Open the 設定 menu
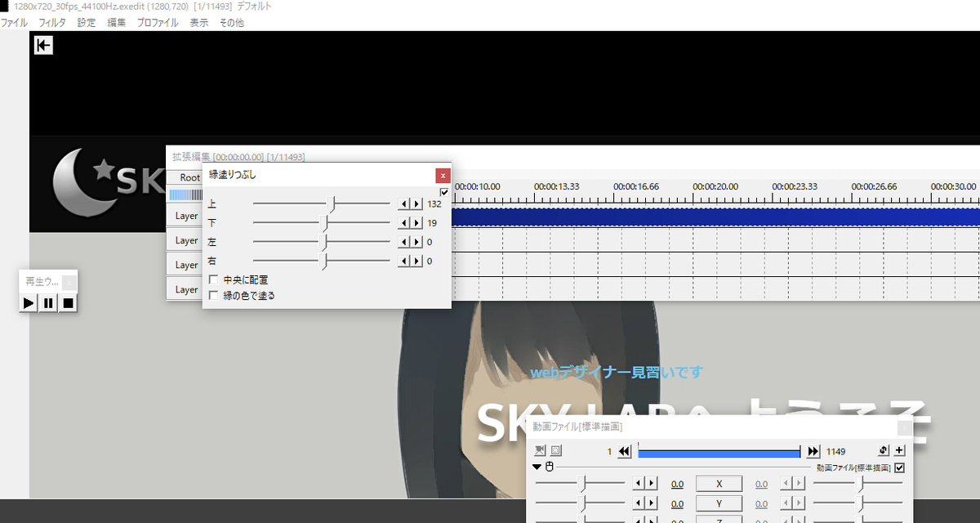The width and height of the screenshot is (980, 523). point(87,23)
